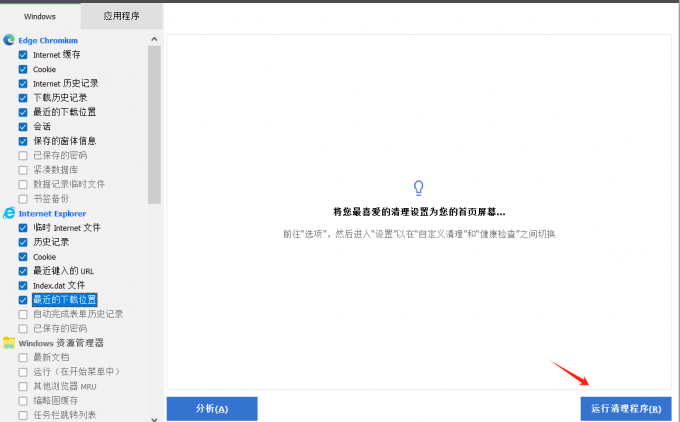The height and width of the screenshot is (422, 680).
Task: Enable the 书签备份 checkbox
Action: 23,199
